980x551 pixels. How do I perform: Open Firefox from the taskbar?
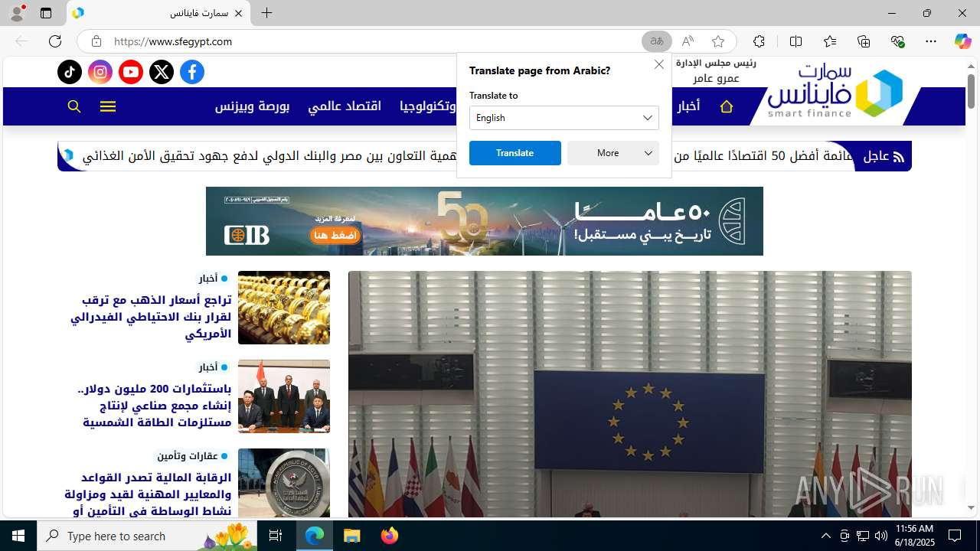pos(389,536)
